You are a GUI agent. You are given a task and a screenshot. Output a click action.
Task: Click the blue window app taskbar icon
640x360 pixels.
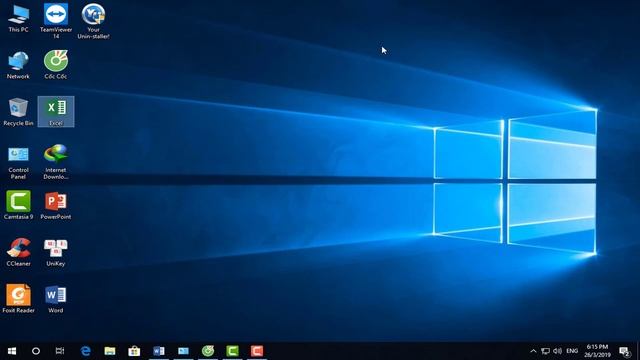tap(183, 351)
